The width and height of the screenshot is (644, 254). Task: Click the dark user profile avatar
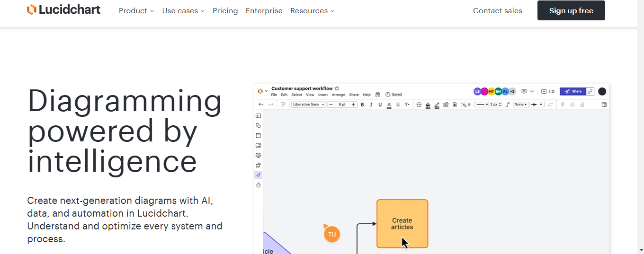tap(602, 91)
